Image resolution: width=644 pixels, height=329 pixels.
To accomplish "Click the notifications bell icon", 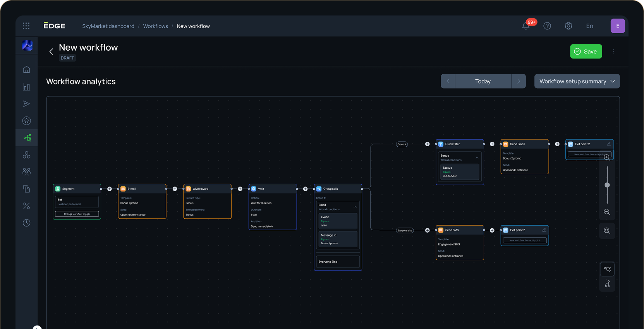I will pyautogui.click(x=526, y=26).
